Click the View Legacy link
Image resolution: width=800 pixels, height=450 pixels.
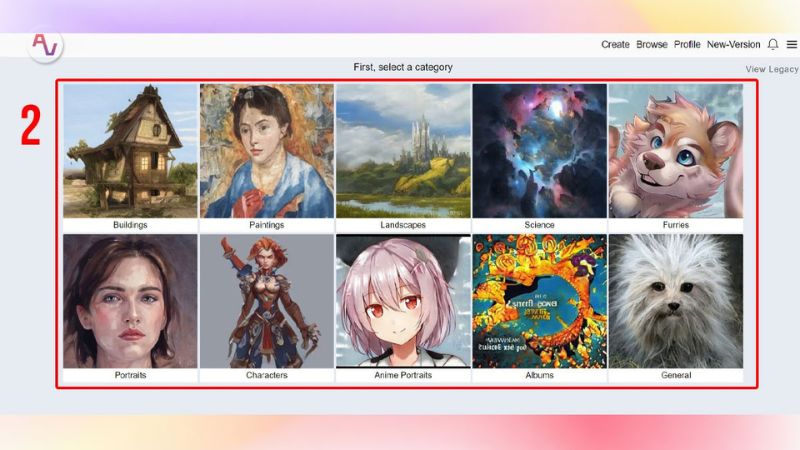tap(772, 69)
